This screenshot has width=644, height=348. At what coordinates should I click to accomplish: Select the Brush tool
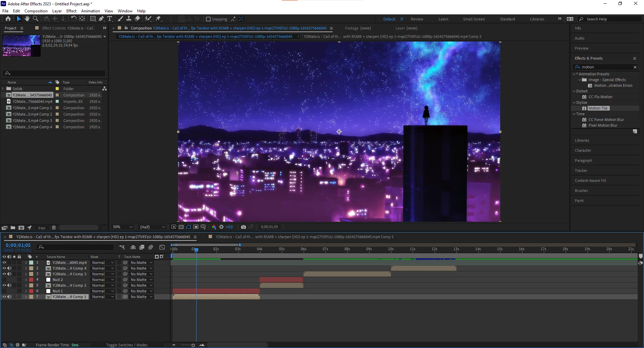click(120, 19)
